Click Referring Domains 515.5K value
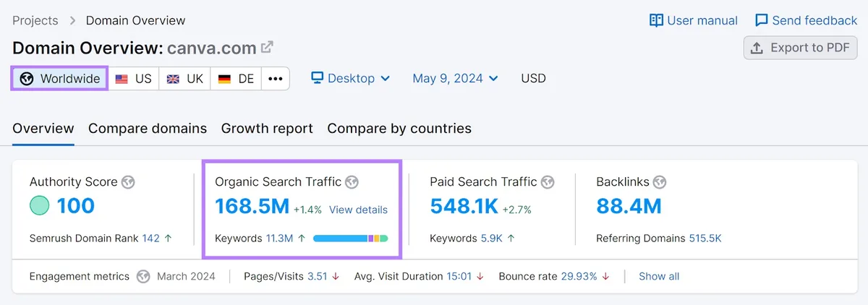Image resolution: width=868 pixels, height=305 pixels. click(x=705, y=238)
